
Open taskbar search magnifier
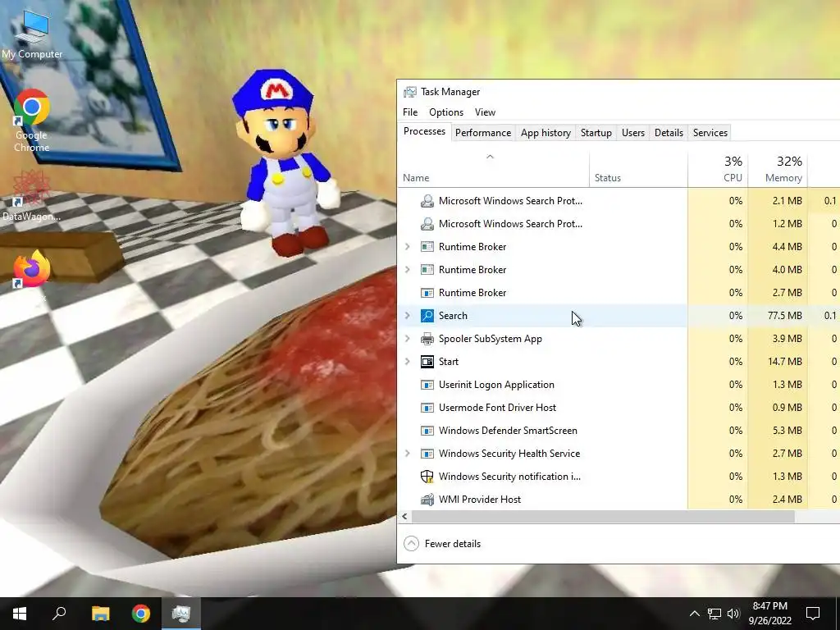click(59, 614)
